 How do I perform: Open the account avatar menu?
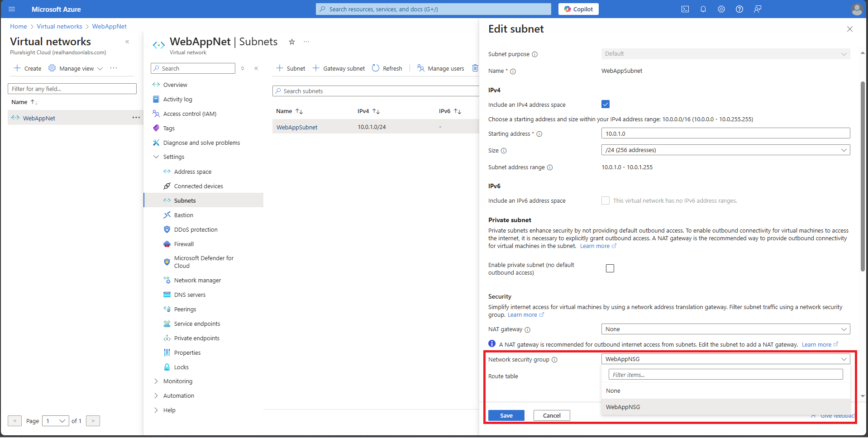[856, 9]
